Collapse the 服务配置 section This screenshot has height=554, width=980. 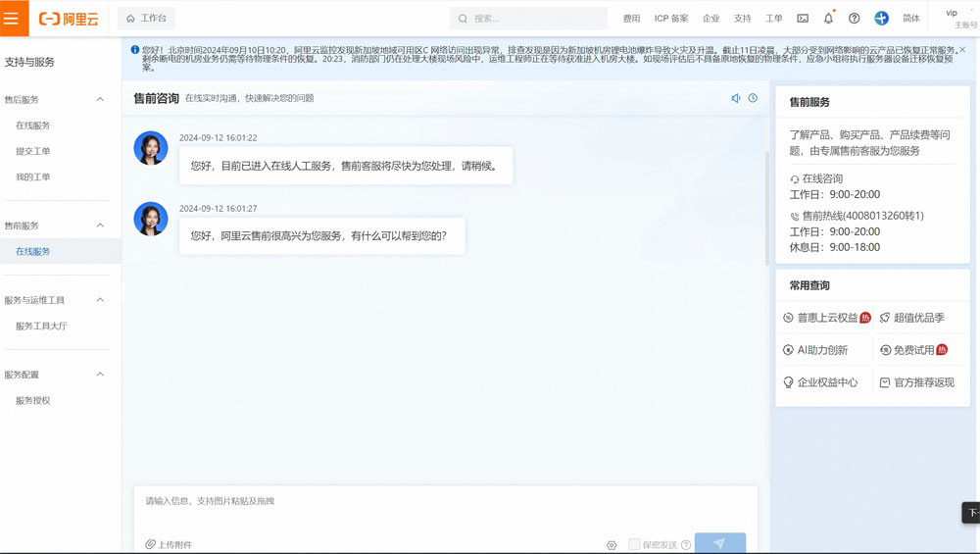pyautogui.click(x=100, y=374)
